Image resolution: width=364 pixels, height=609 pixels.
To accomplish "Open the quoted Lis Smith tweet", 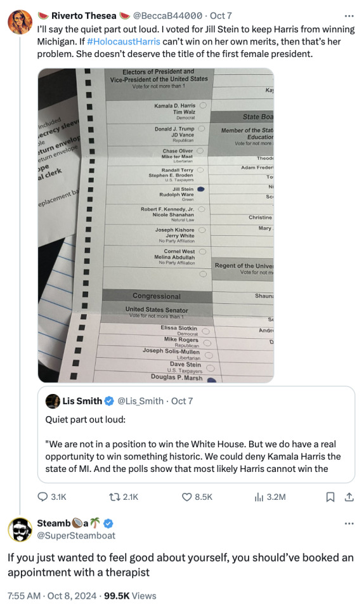I will point(197,435).
